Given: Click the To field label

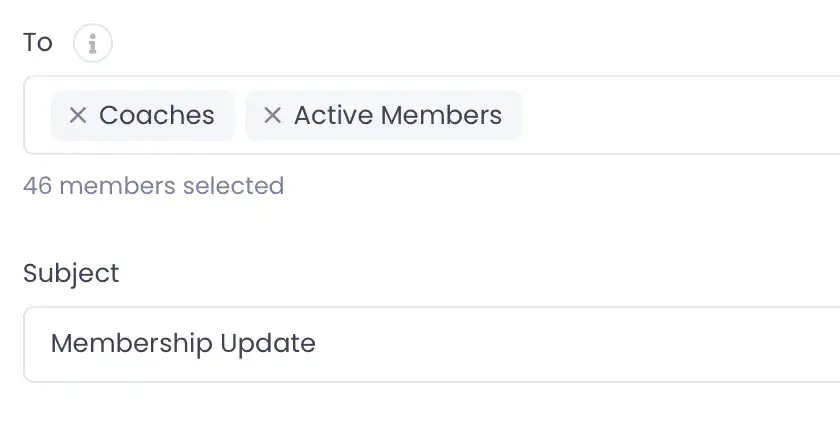Looking at the screenshot, I should click(x=38, y=43).
